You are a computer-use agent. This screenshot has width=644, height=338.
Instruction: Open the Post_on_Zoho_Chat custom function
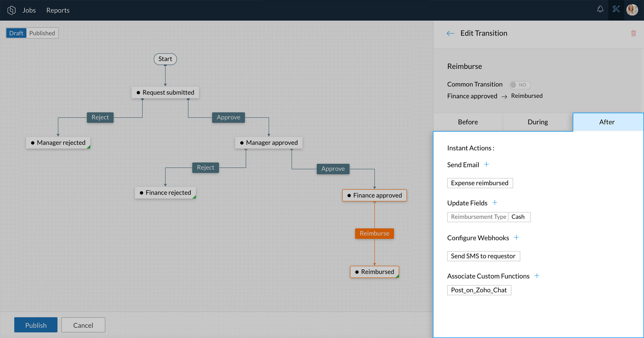(479, 290)
